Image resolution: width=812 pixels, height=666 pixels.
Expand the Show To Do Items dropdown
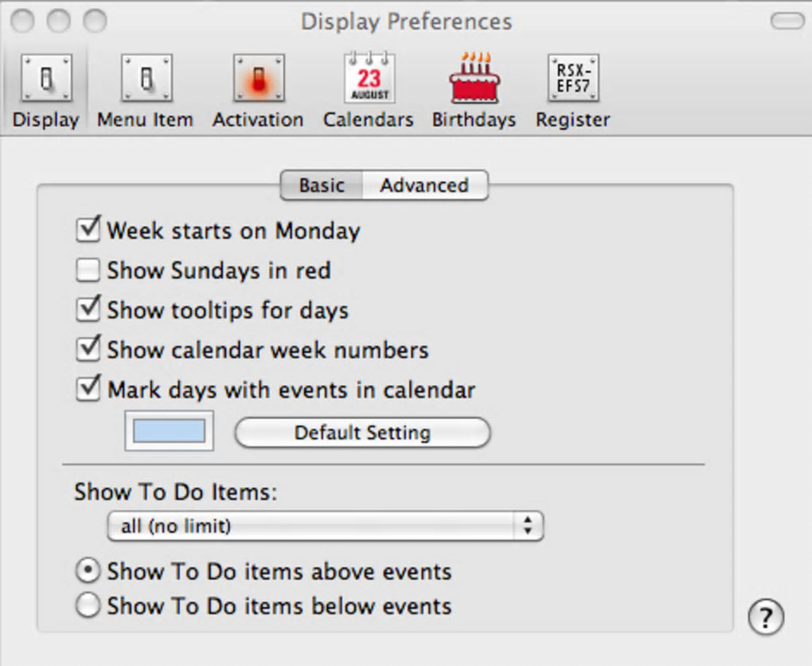[x=325, y=526]
